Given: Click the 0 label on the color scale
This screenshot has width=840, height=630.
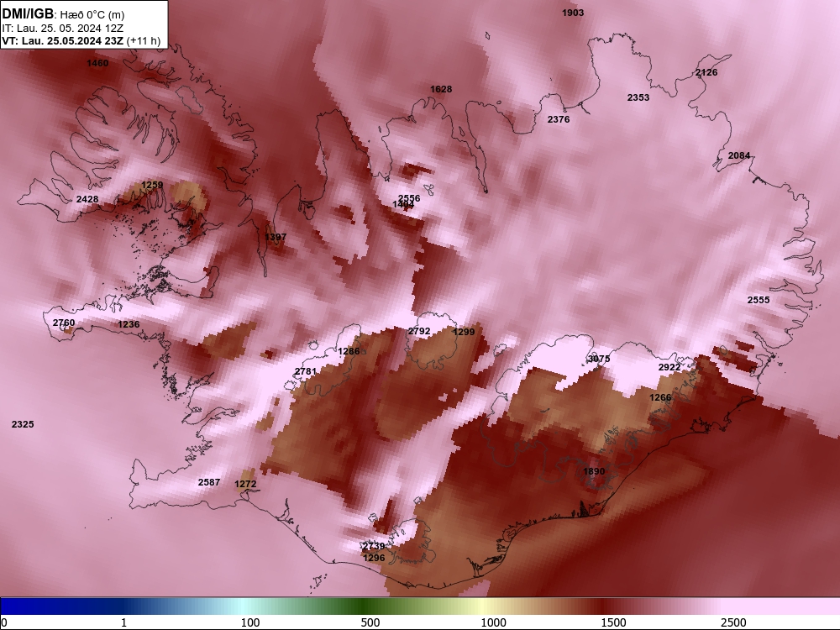Looking at the screenshot, I should click(4, 622).
